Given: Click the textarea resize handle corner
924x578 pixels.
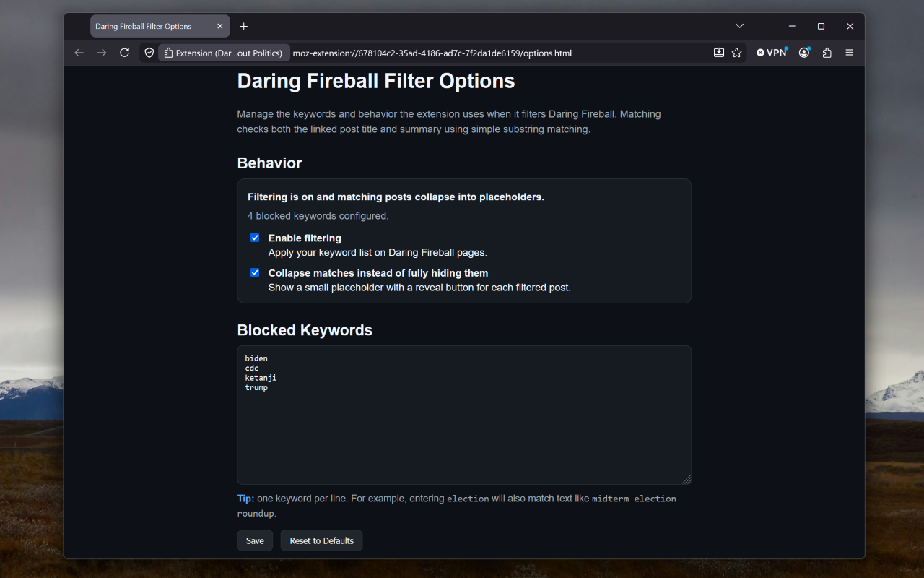Looking at the screenshot, I should (687, 480).
